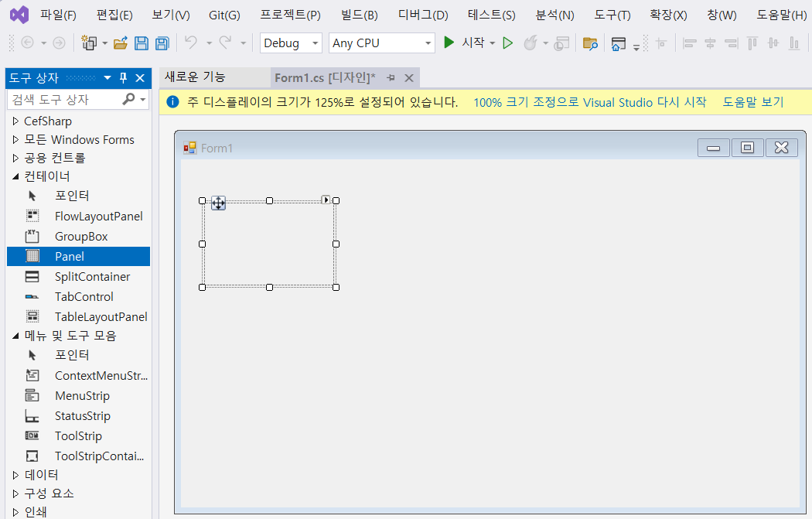Collapse the 컨테이너 group
812x519 pixels.
coord(15,176)
